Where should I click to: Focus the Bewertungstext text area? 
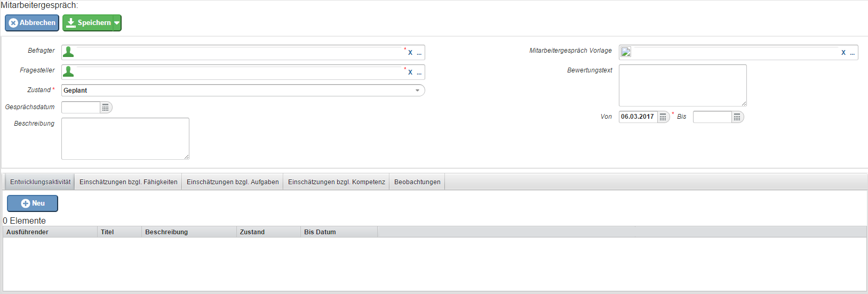pyautogui.click(x=682, y=85)
